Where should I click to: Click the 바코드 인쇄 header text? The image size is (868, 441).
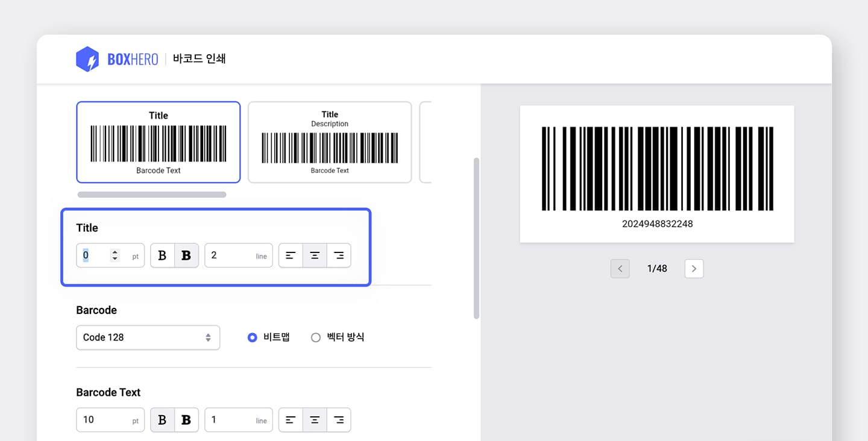tap(200, 59)
